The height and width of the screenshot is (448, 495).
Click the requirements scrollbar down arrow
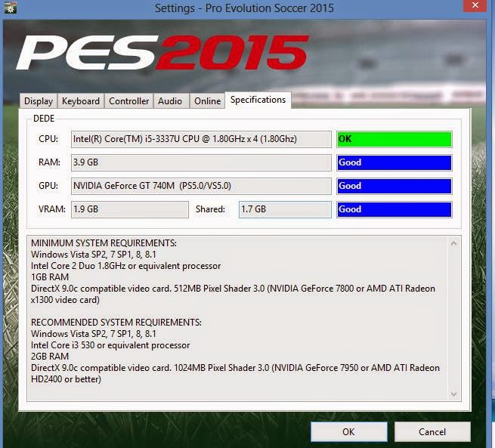point(454,394)
